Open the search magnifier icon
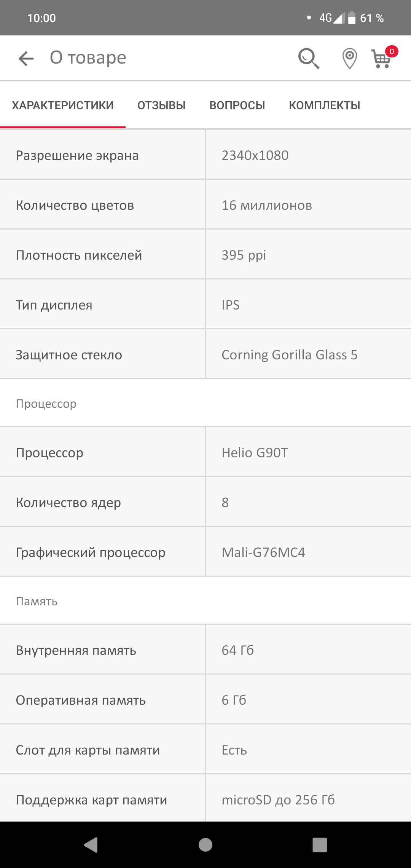 308,58
